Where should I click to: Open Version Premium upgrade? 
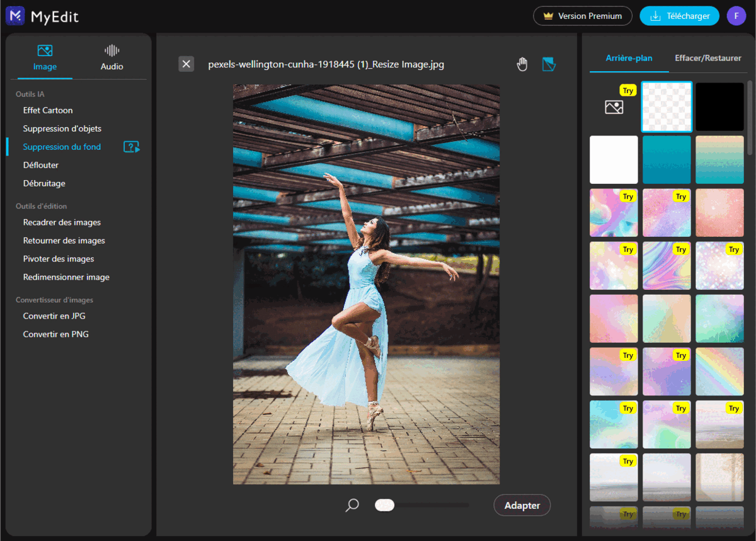(582, 16)
